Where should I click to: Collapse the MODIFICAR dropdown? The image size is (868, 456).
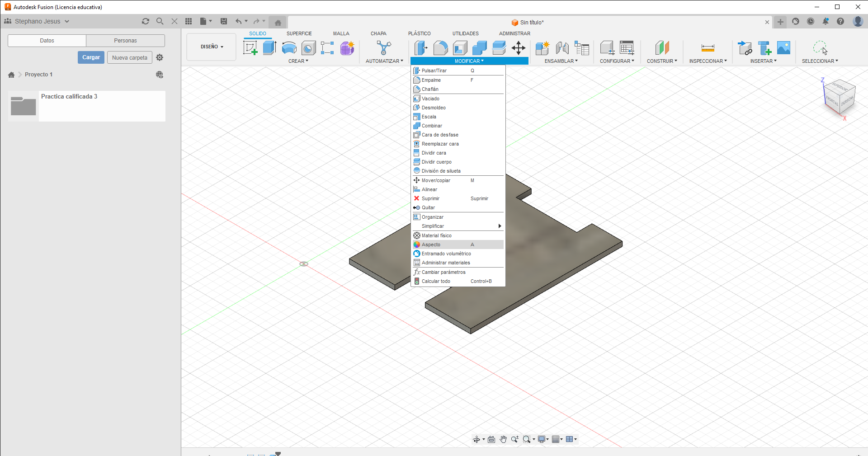pos(469,61)
